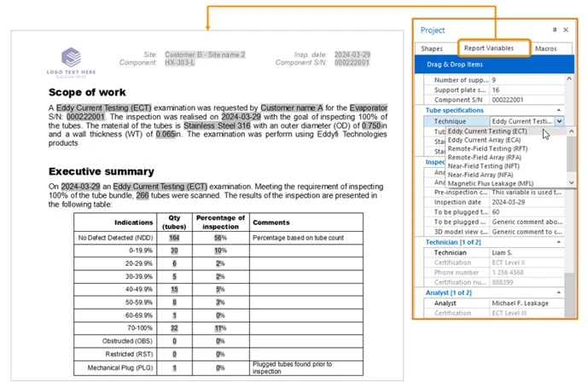
Task: Select the Pre-inspection variable row label
Action: [461, 192]
